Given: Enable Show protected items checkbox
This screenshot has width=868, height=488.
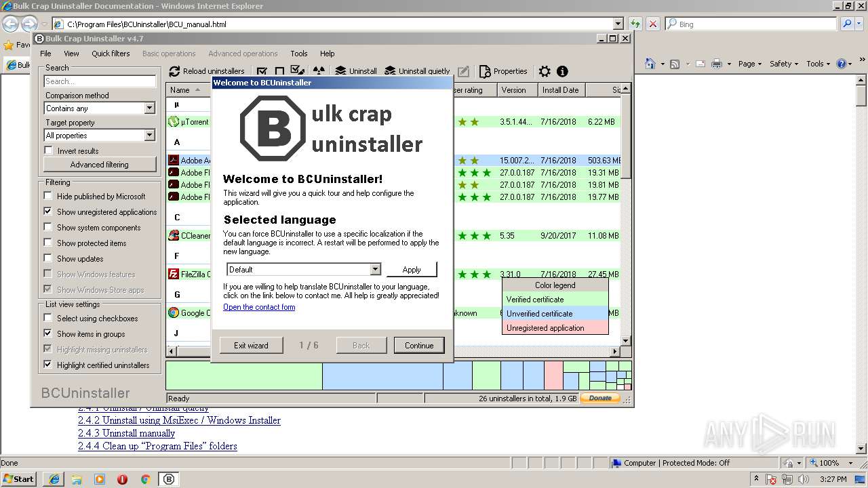Looking at the screenshot, I should click(x=47, y=243).
